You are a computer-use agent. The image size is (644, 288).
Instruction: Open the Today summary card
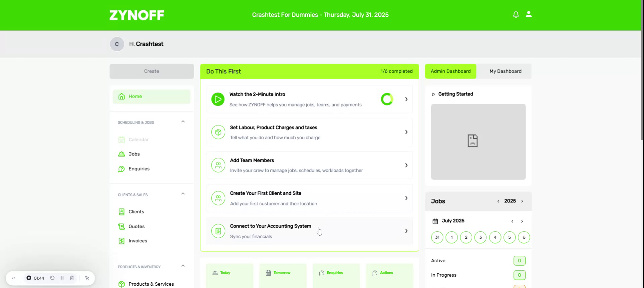coord(230,276)
